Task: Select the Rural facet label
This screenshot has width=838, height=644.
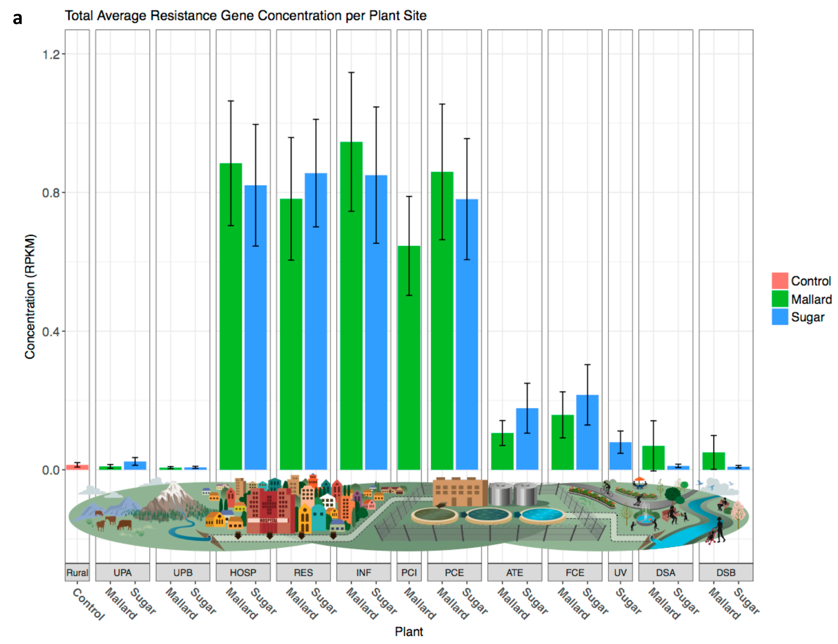Action: pyautogui.click(x=77, y=572)
